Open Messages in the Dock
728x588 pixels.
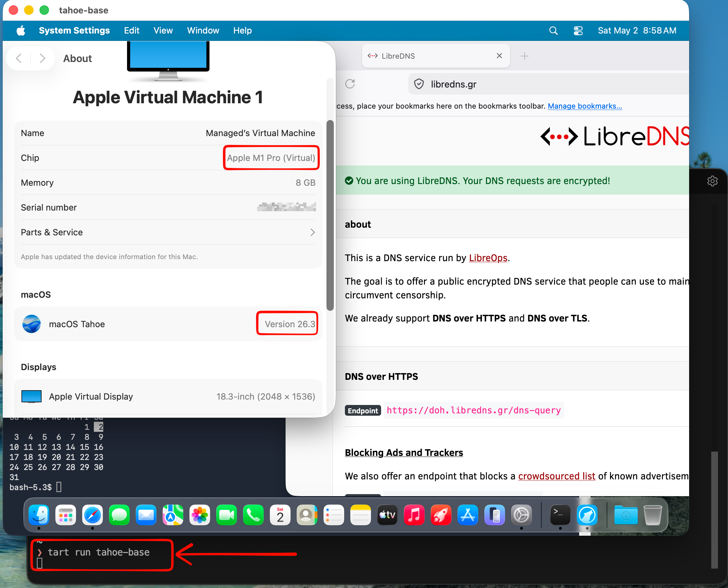point(119,515)
